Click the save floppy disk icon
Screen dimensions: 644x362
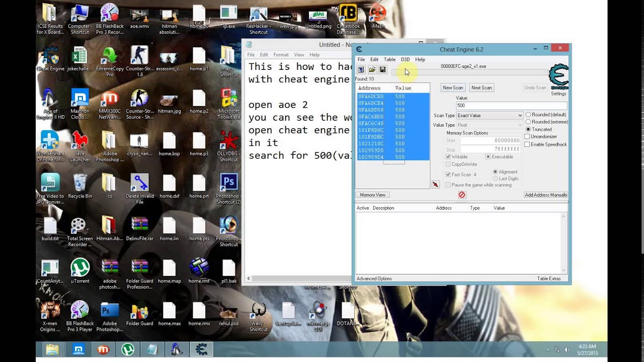click(382, 69)
